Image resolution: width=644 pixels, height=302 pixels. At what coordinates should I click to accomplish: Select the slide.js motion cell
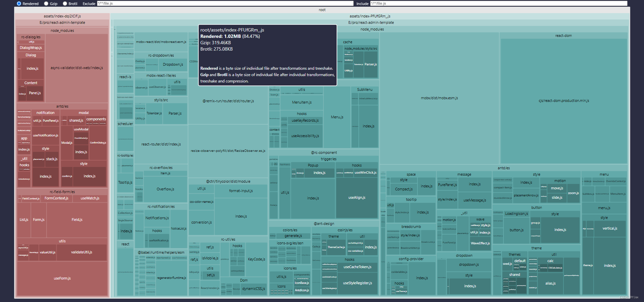pyautogui.click(x=557, y=198)
